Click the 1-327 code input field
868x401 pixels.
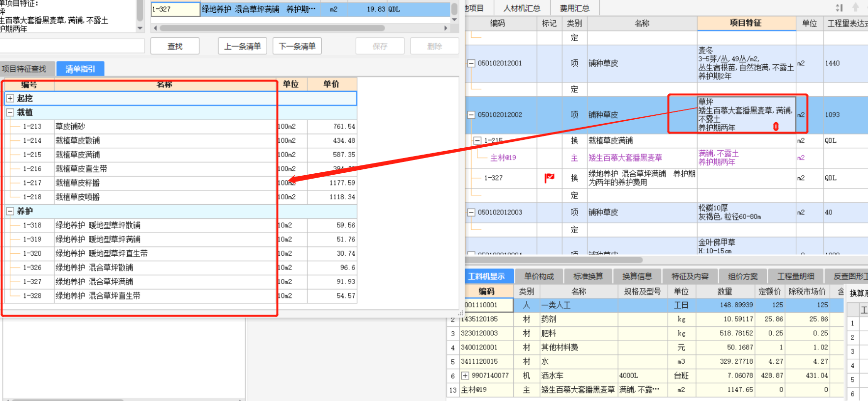(175, 9)
